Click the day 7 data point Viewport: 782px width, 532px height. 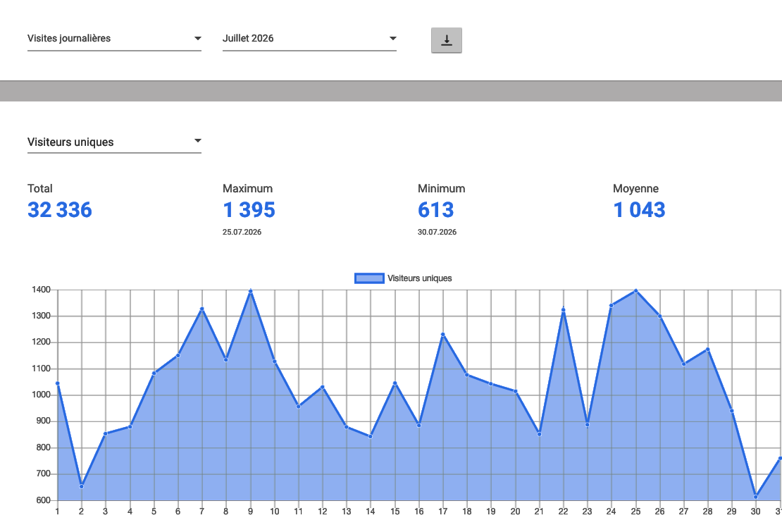202,309
